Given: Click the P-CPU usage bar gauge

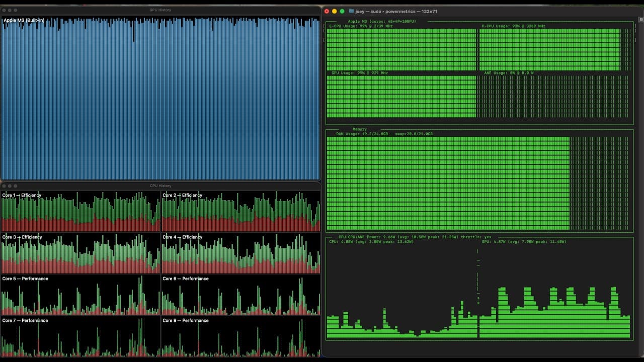Looking at the screenshot, I should click(554, 49).
